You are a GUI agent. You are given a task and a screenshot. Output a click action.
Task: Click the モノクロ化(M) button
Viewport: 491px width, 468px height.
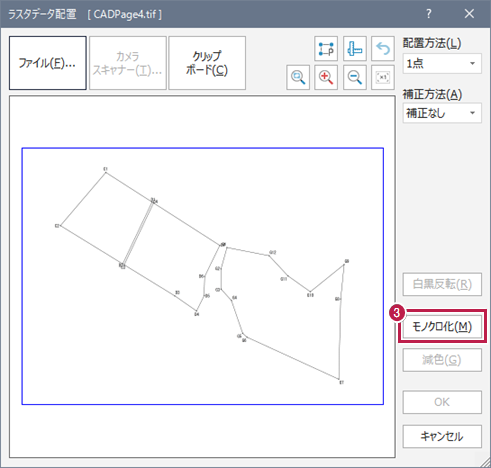(442, 326)
